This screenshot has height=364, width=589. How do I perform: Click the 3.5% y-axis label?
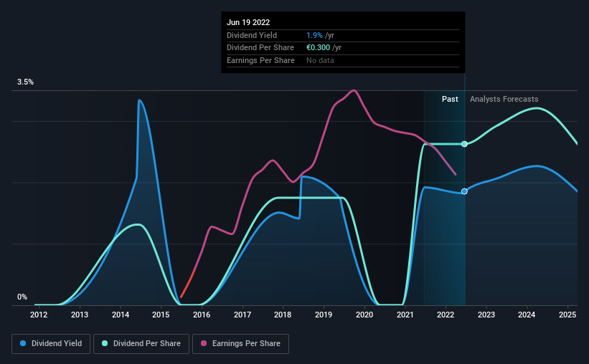pos(25,82)
